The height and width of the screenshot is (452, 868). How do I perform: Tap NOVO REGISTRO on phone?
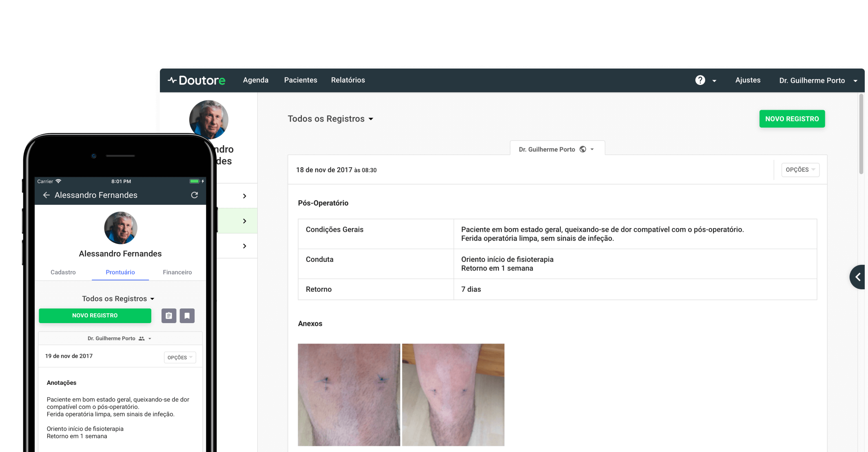95,315
